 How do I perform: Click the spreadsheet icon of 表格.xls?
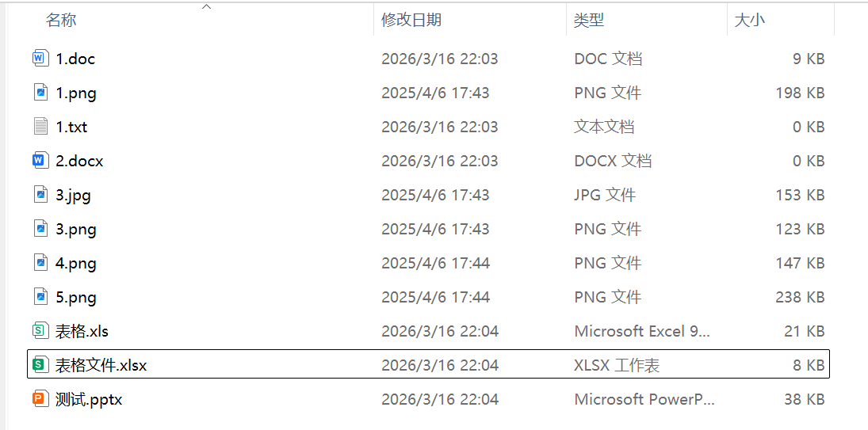[40, 331]
